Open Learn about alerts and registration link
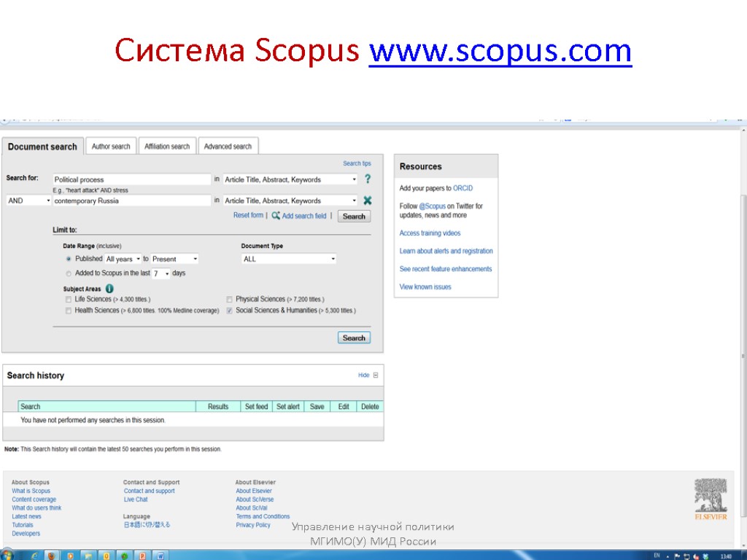Viewport: 747px width, 560px height. click(x=446, y=251)
